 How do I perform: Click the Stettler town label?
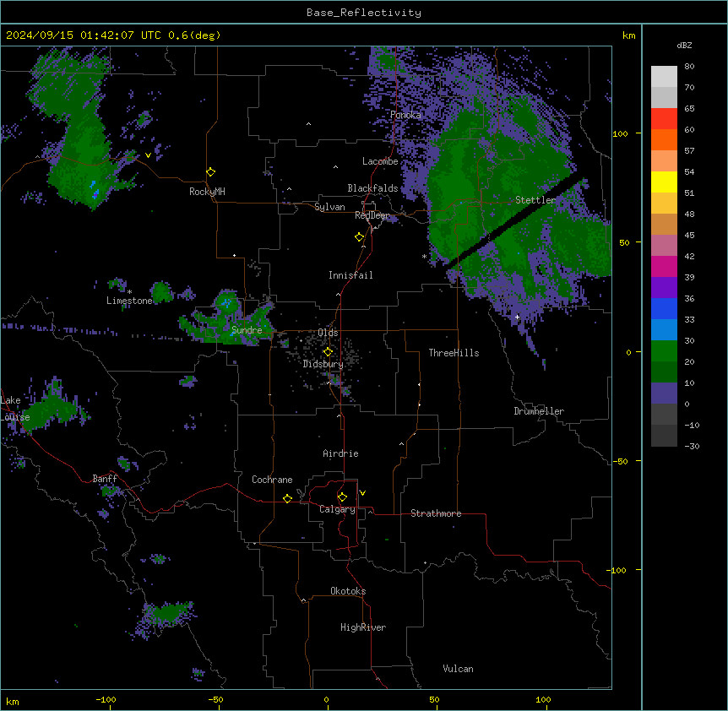[535, 200]
